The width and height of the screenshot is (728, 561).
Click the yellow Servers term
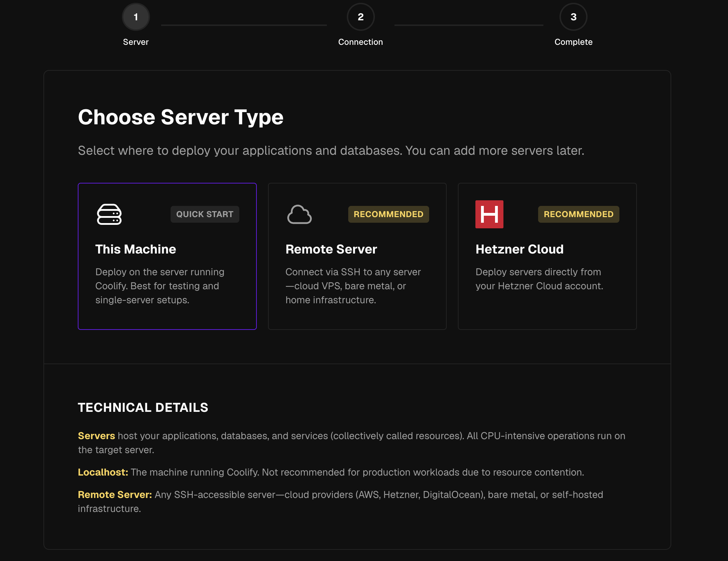96,436
